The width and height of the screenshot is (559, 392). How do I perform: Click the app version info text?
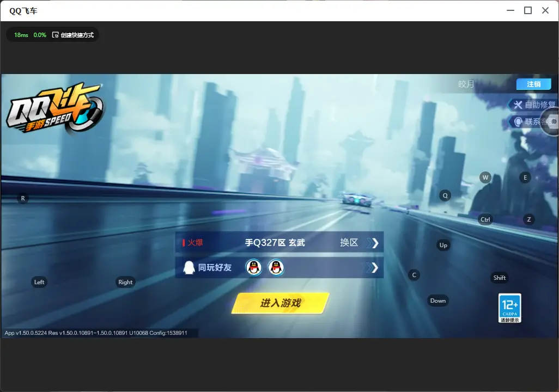tap(96, 333)
